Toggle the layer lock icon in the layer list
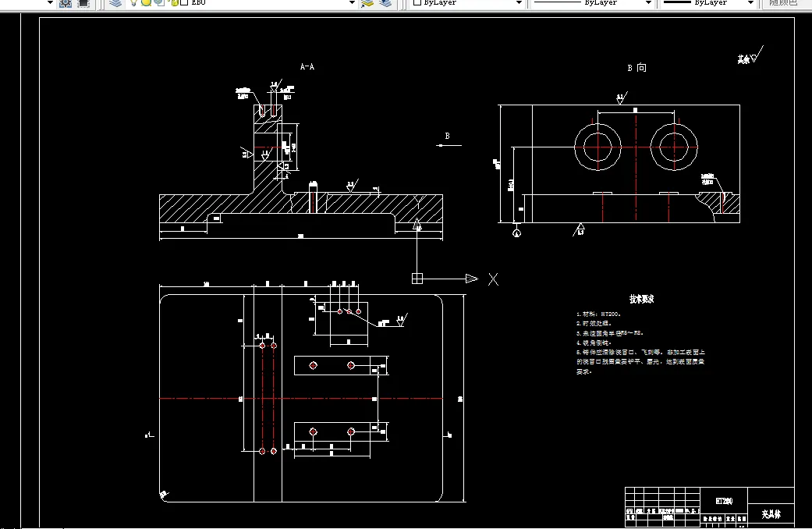812x529 pixels. pos(173,2)
